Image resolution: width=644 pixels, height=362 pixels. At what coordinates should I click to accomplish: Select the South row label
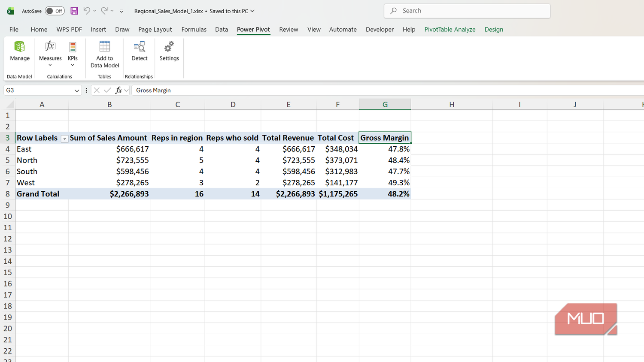42,171
